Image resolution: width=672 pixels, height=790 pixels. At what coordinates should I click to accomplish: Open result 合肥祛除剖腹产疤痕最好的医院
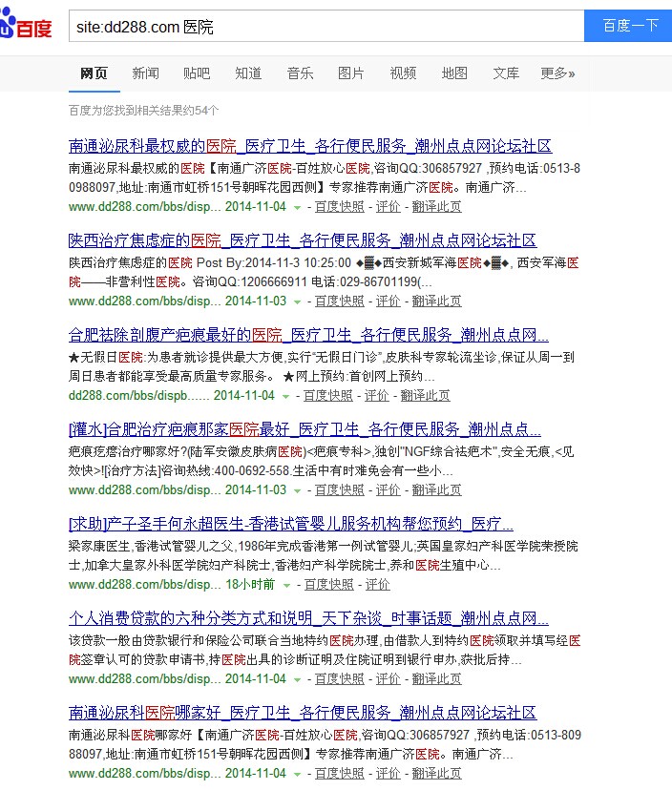point(308,335)
